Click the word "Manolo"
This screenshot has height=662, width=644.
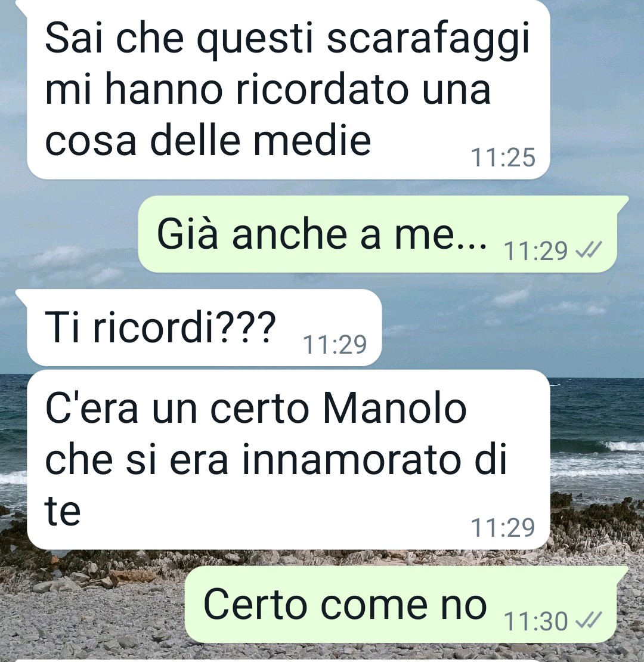[x=395, y=409]
